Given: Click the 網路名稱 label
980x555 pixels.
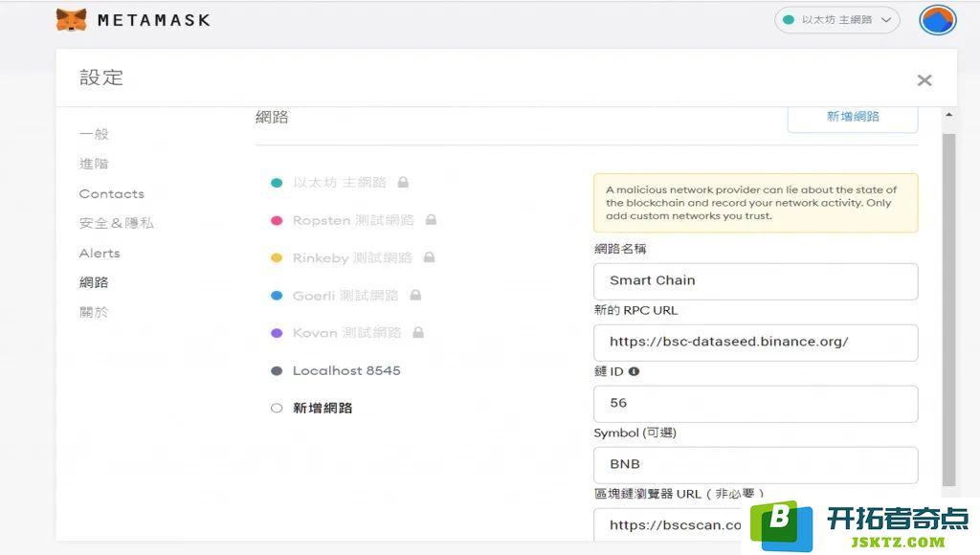Looking at the screenshot, I should [620, 249].
